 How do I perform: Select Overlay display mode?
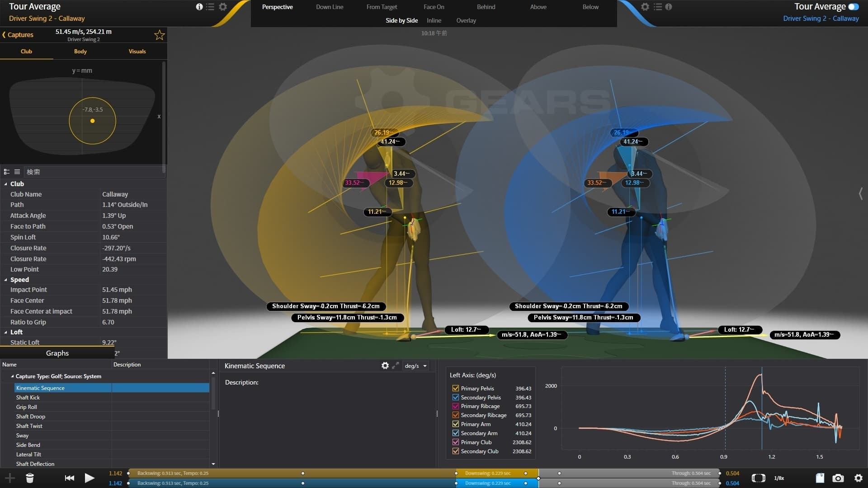pos(466,20)
